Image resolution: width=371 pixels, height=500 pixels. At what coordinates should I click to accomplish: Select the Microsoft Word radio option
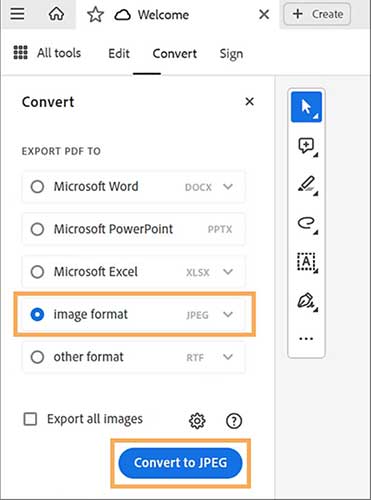point(37,187)
